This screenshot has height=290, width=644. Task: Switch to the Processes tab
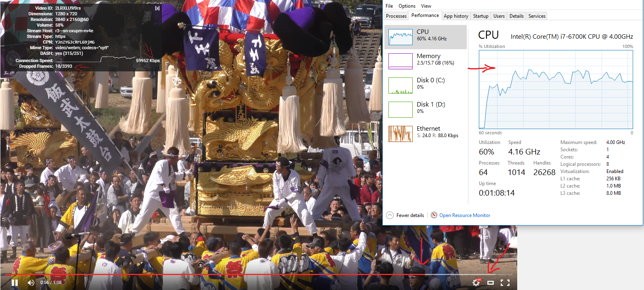[396, 16]
